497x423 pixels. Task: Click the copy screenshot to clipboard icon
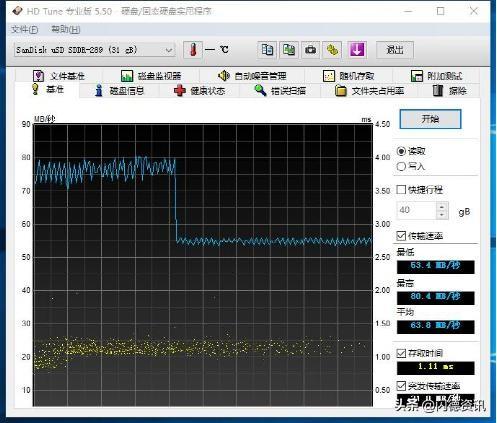click(x=289, y=50)
